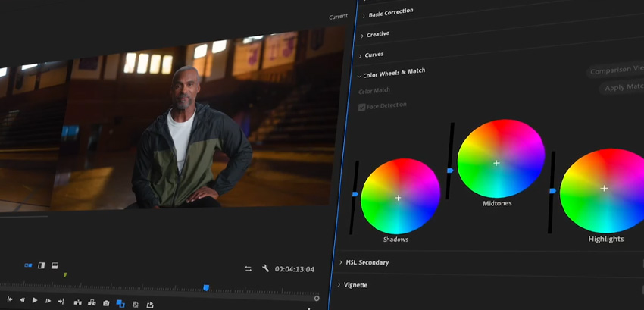Collapse the Color Wheels & Match section

[359, 76]
